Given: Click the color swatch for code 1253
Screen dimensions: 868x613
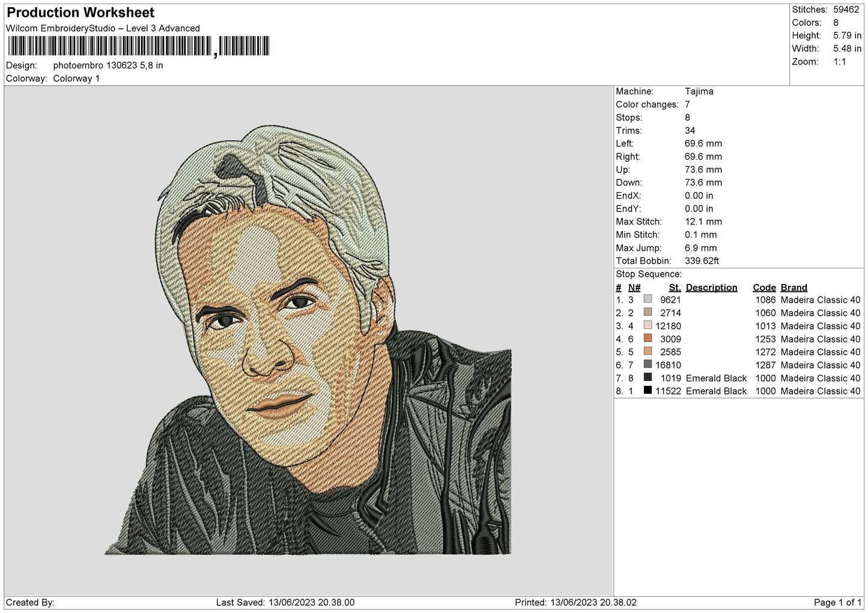Looking at the screenshot, I should pos(648,338).
